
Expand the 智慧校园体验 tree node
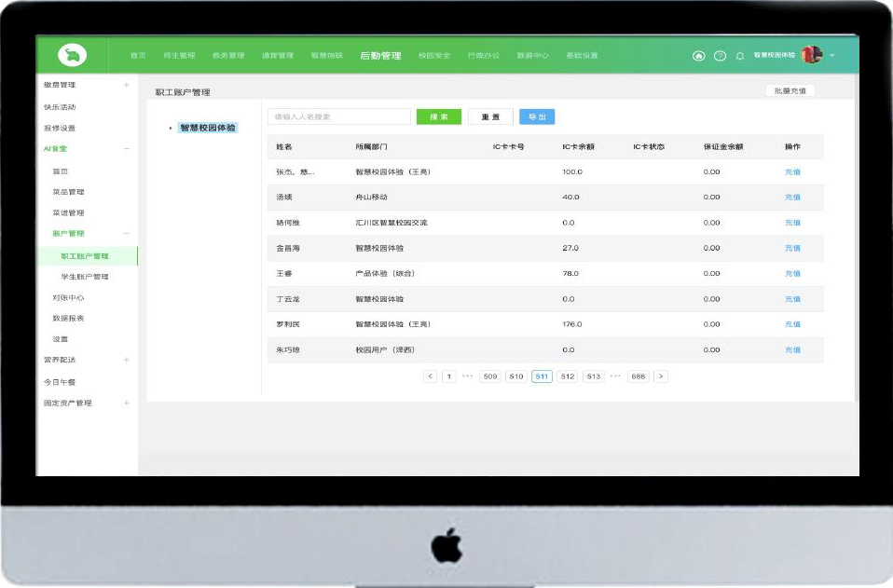coord(171,129)
